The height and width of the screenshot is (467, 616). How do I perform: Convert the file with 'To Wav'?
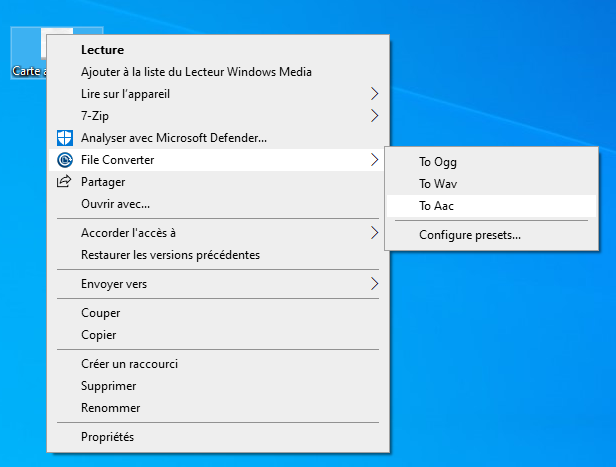tap(438, 184)
